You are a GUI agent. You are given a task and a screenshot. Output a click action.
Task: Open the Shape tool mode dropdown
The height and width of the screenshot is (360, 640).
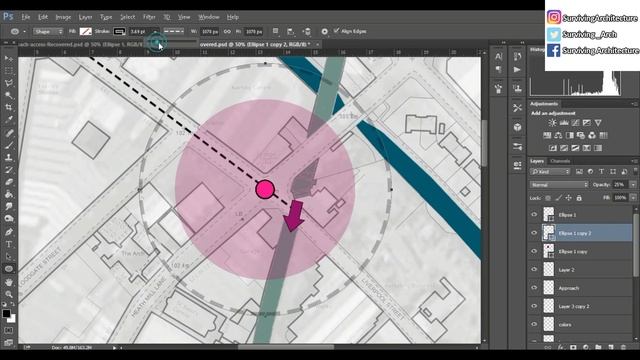(48, 31)
